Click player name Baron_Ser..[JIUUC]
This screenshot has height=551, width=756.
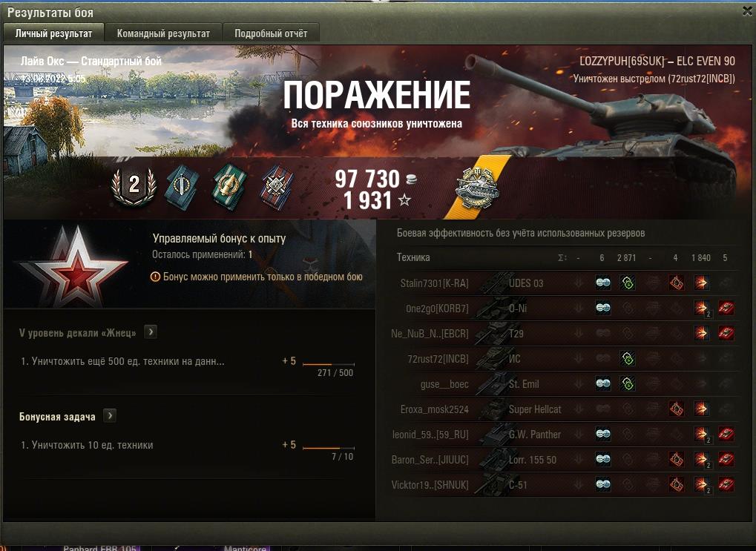430,459
